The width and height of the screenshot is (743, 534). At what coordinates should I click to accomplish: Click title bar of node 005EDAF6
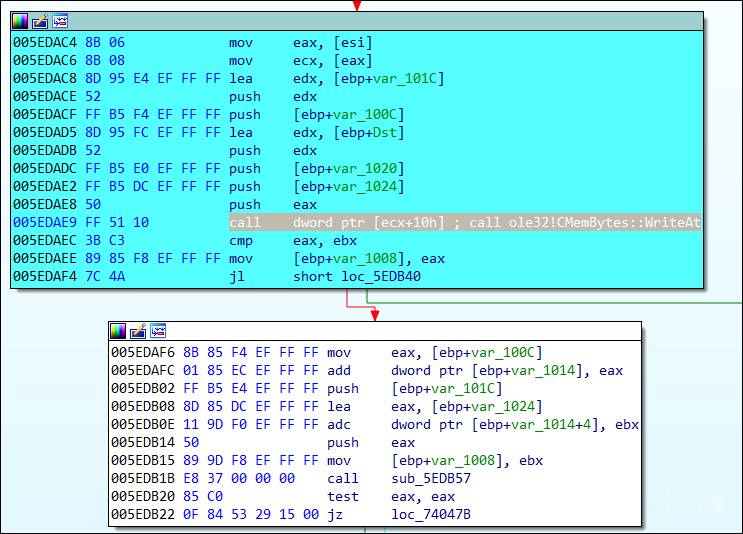(375, 331)
